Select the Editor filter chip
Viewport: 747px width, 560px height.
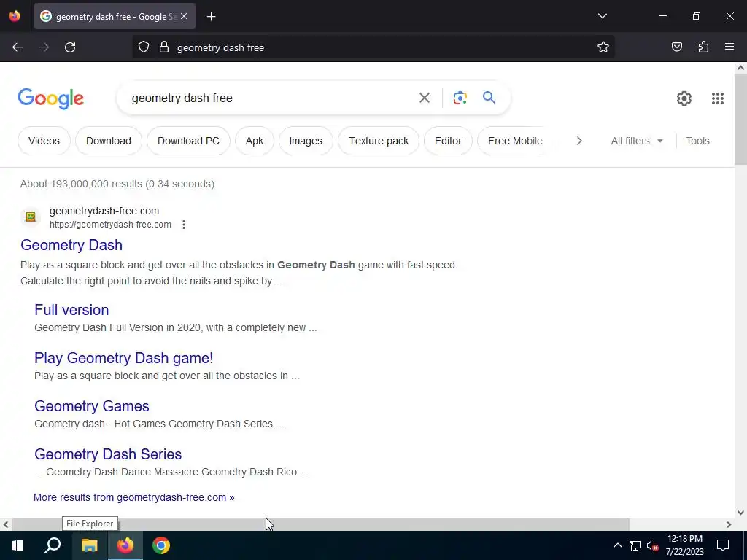pos(448,141)
